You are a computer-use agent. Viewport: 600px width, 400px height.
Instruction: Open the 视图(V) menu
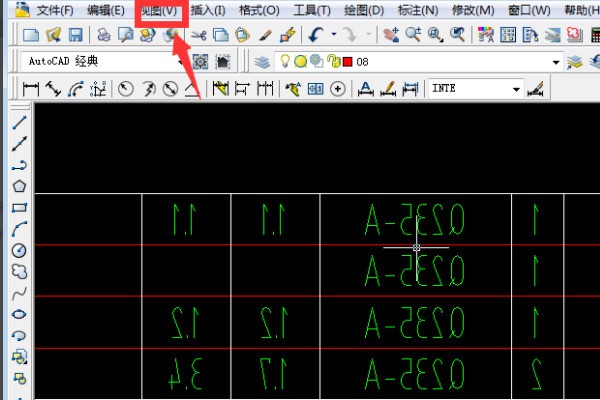tap(159, 10)
